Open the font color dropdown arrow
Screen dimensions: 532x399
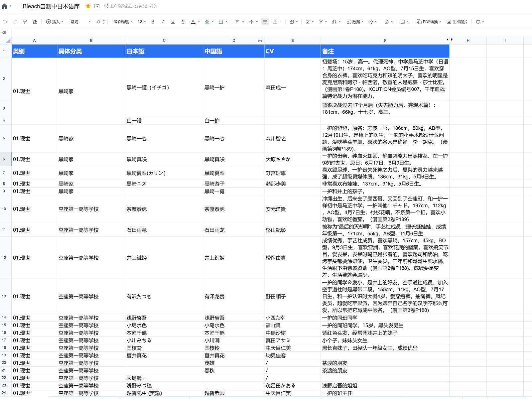click(199, 22)
